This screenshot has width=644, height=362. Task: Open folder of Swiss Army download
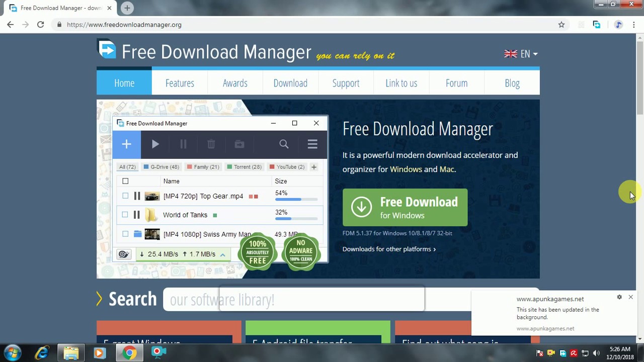137,234
